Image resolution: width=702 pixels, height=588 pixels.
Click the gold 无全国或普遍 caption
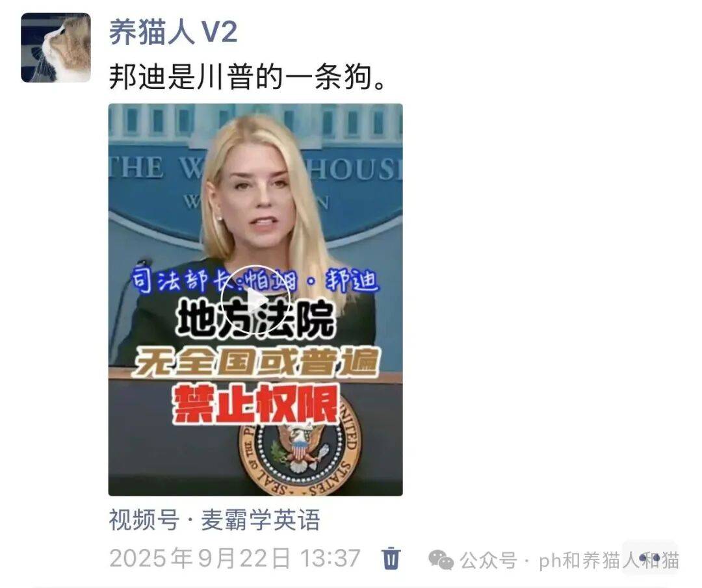255,362
